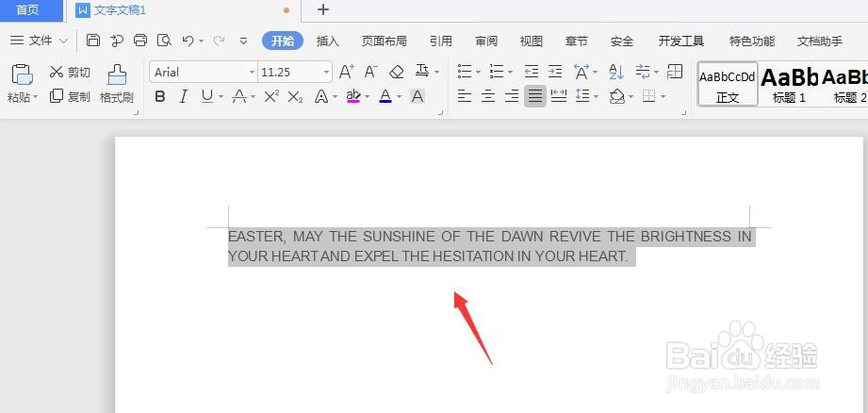Toggle italic formatting
868x413 pixels.
[184, 97]
